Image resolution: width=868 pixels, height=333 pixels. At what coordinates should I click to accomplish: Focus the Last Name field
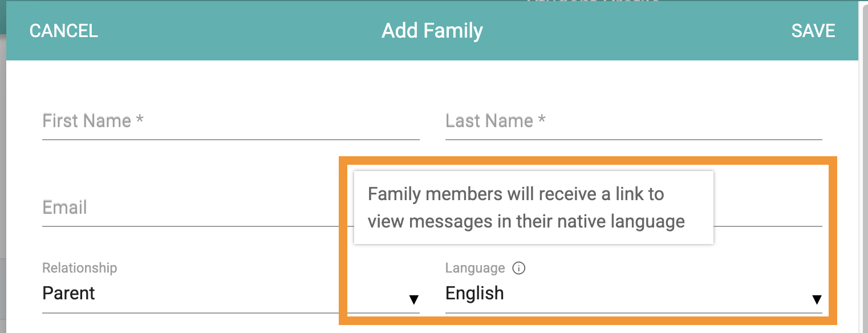click(x=634, y=121)
